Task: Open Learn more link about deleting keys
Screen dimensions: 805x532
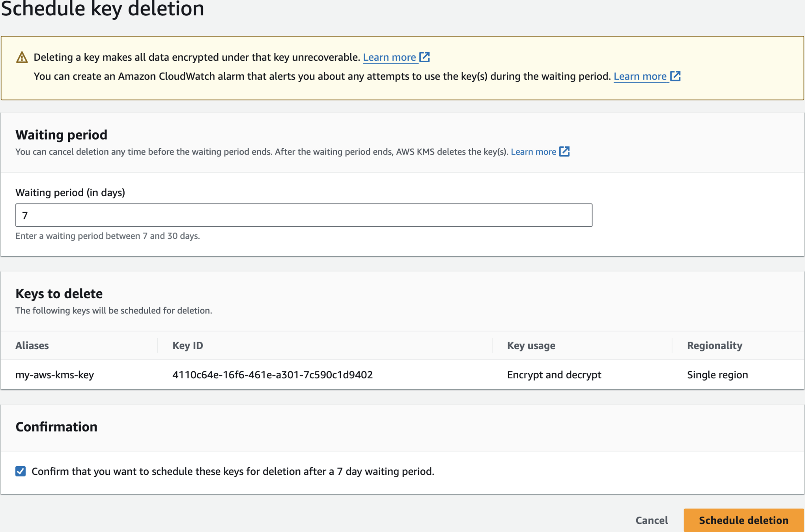Action: 389,58
